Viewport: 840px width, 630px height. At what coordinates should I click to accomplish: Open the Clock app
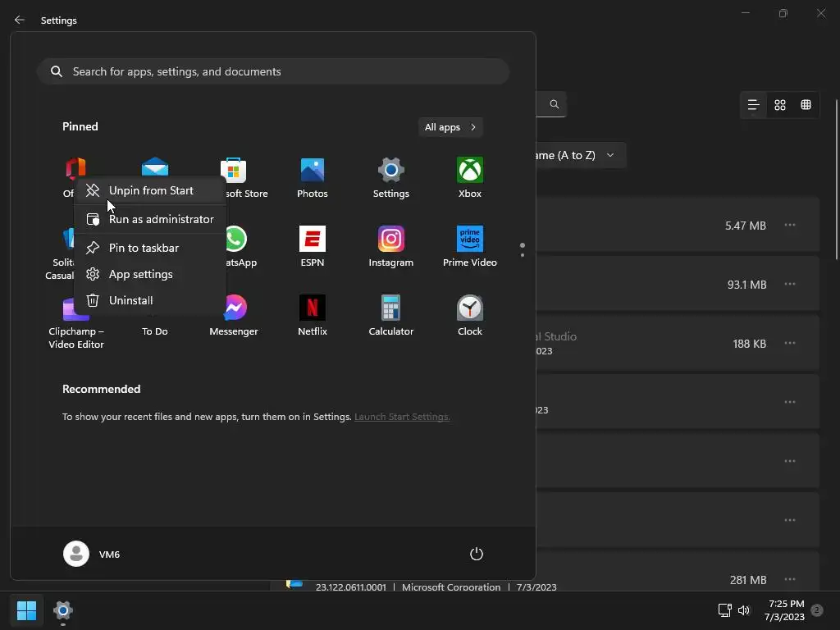[x=469, y=316]
